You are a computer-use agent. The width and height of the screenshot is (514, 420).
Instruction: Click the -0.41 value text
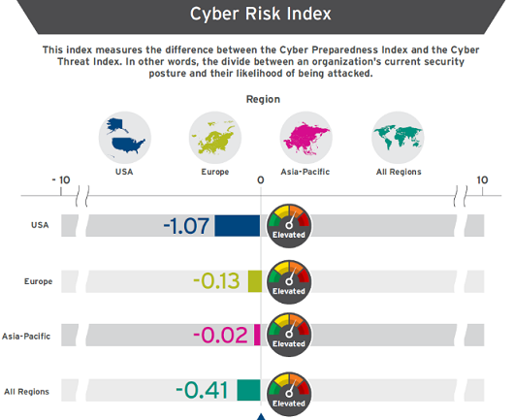click(x=202, y=390)
